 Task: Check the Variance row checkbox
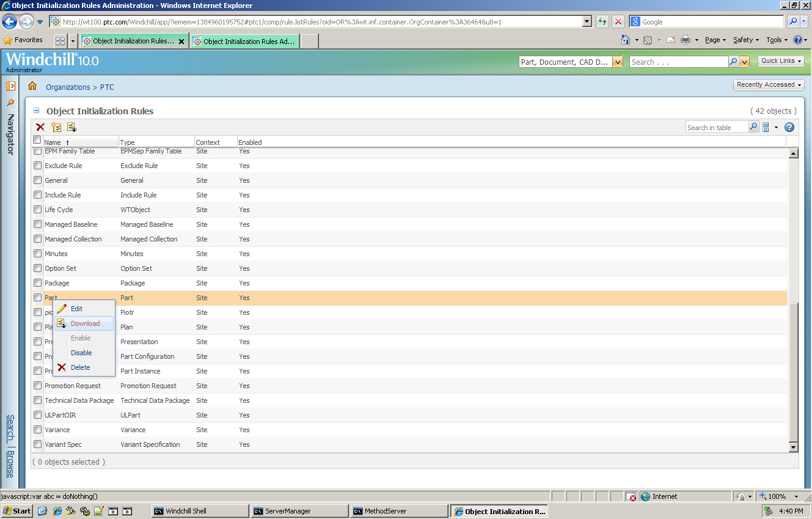(37, 430)
